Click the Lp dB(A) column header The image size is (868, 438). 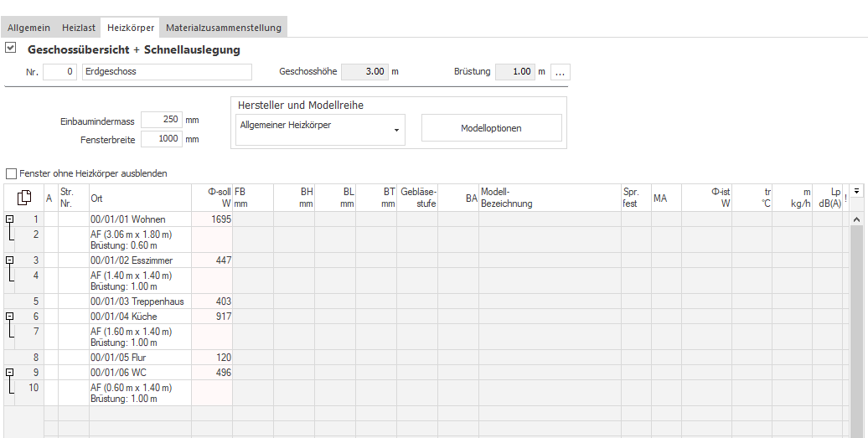tap(828, 198)
